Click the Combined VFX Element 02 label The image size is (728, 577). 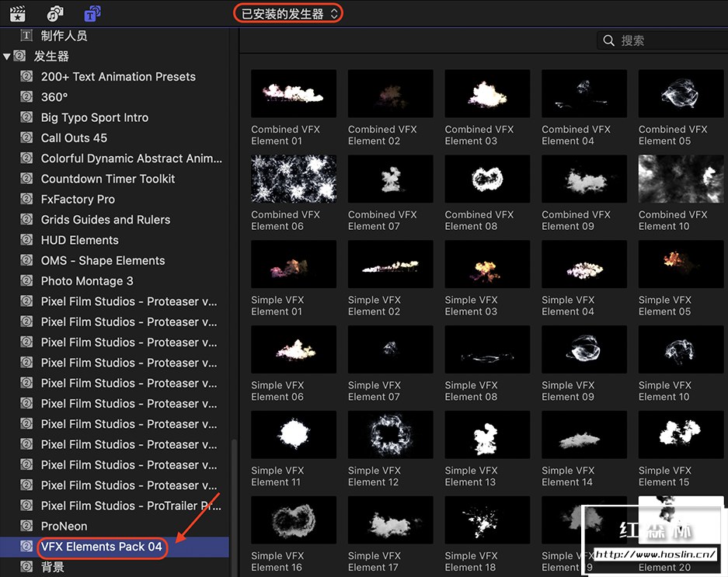click(382, 135)
